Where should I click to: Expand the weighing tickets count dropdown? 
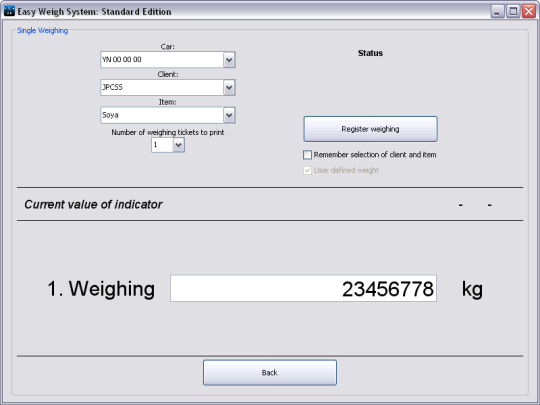click(x=178, y=145)
